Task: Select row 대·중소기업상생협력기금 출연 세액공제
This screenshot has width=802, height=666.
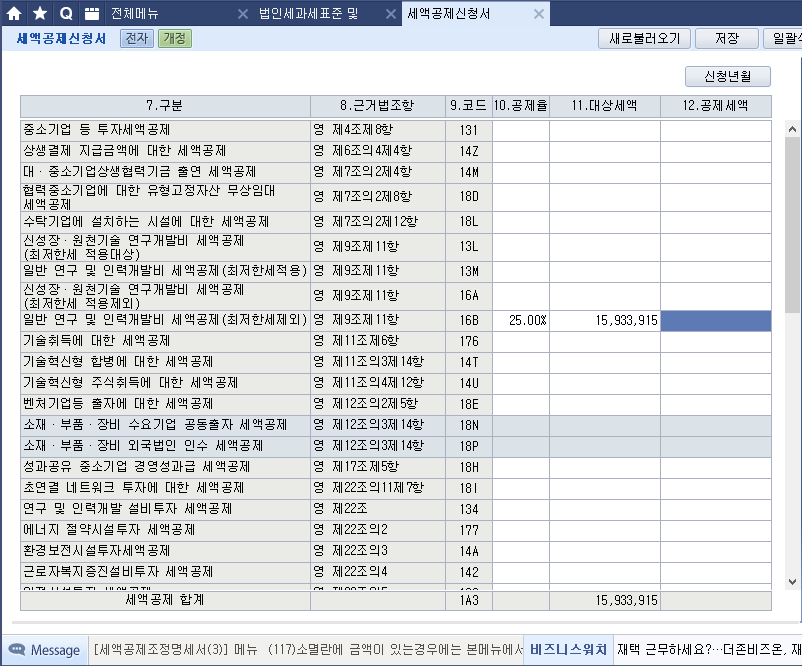Action: 395,172
